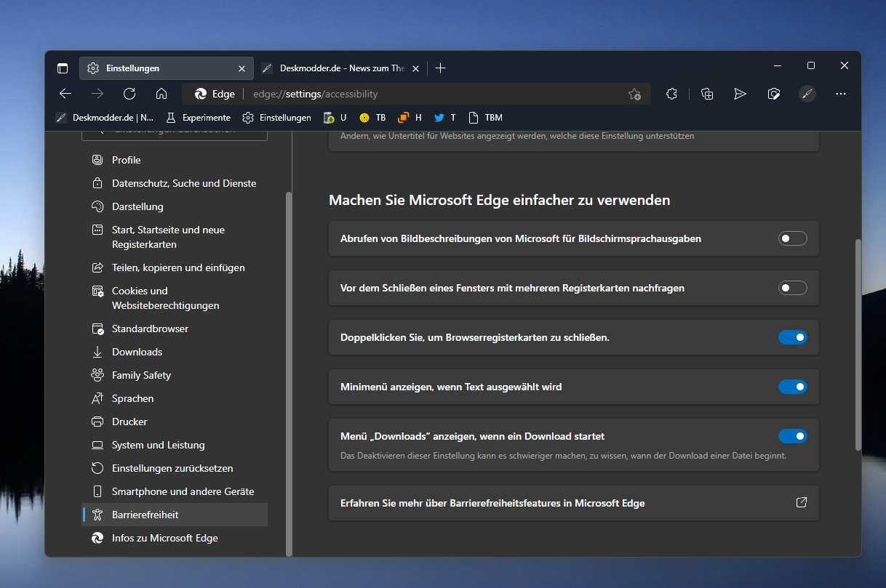Open Einstellungen zurücksetzen

(175, 468)
